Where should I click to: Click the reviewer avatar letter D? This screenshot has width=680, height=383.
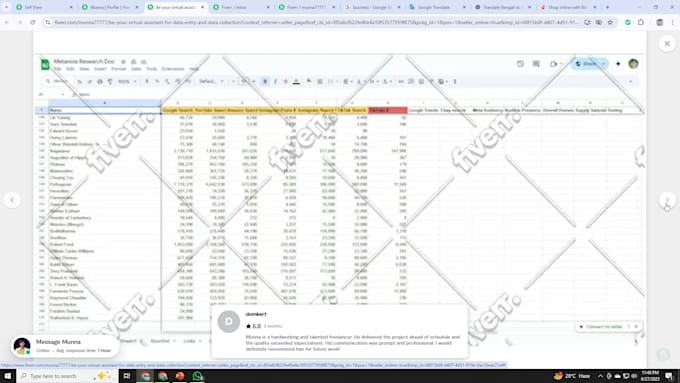(x=229, y=321)
